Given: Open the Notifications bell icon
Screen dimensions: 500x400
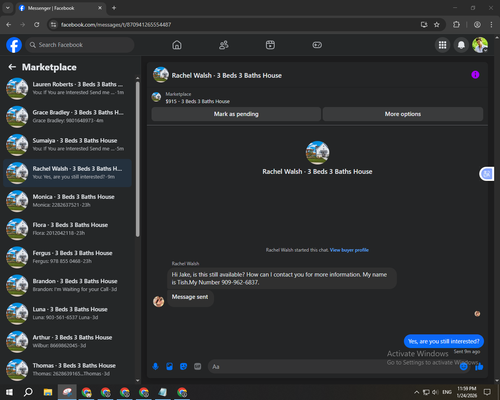Looking at the screenshot, I should (461, 45).
